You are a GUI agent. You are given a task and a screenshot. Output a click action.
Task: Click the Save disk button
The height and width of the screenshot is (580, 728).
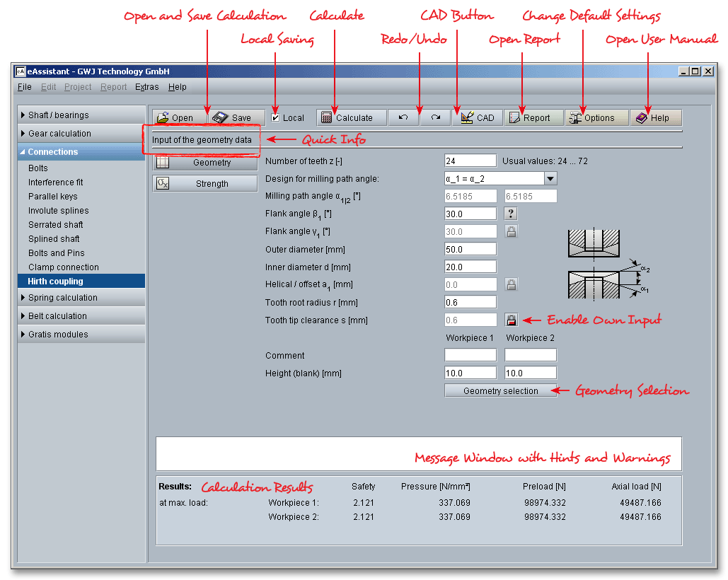tap(236, 118)
